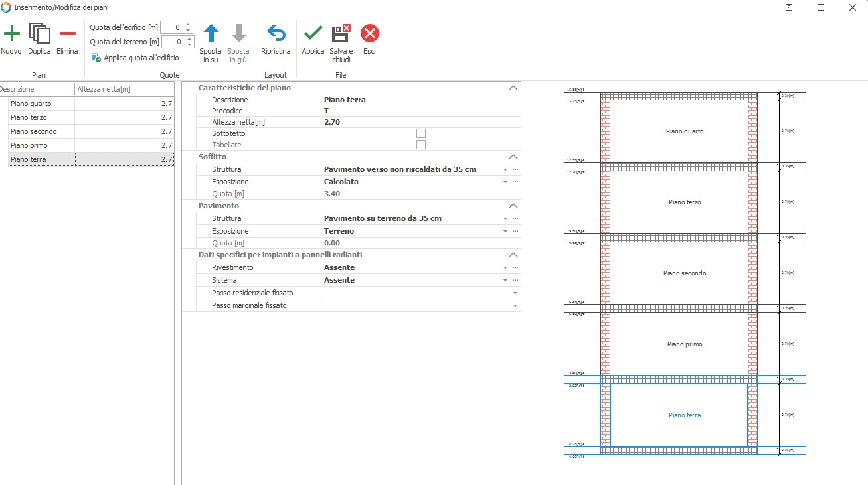The height and width of the screenshot is (485, 868).
Task: Apply changes with the green checkmark
Action: click(313, 33)
